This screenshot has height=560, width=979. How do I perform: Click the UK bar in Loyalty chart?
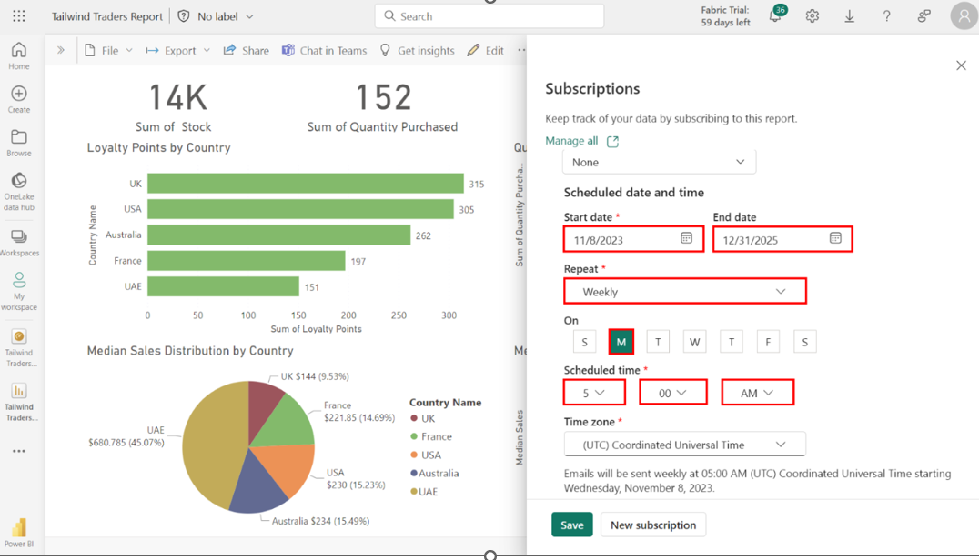(305, 184)
